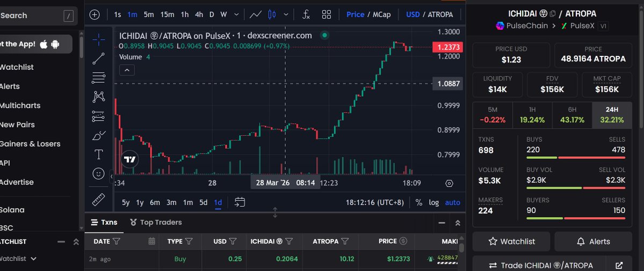Toggle percentage scale on chart
644x271 pixels.
(419, 202)
